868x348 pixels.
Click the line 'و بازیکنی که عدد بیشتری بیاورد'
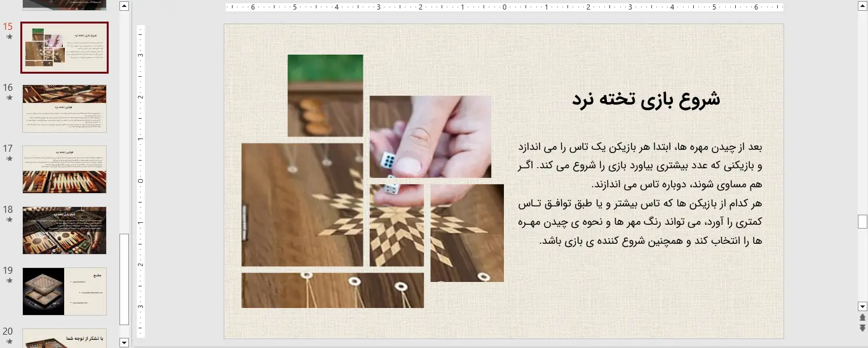[641, 166]
